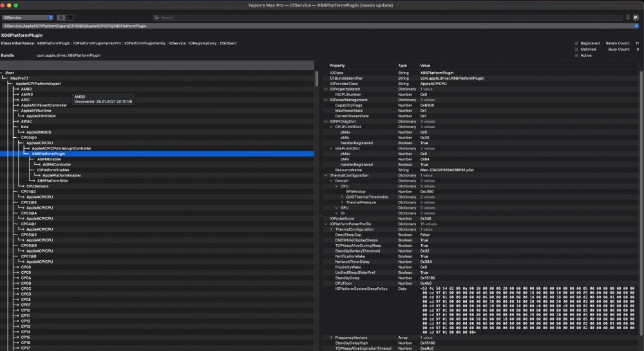This screenshot has height=351, width=644.
Task: Select the X86PlatformShim tree row
Action: point(157,180)
